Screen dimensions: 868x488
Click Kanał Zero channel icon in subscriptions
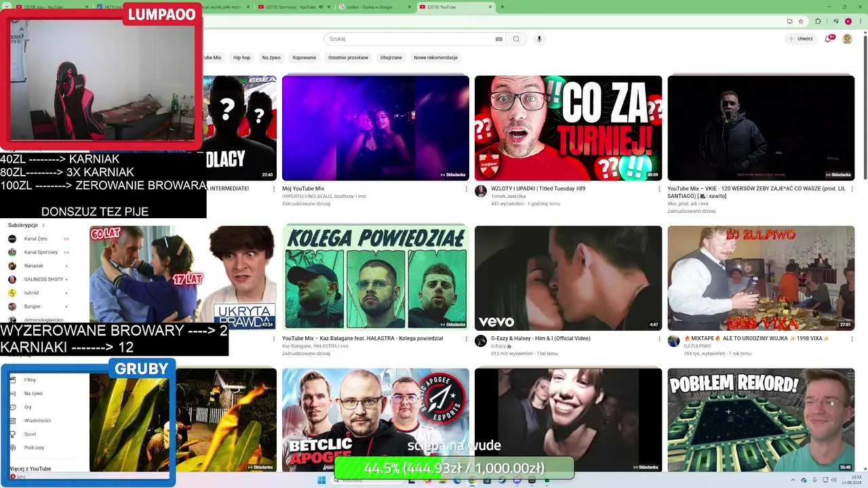tap(12, 239)
